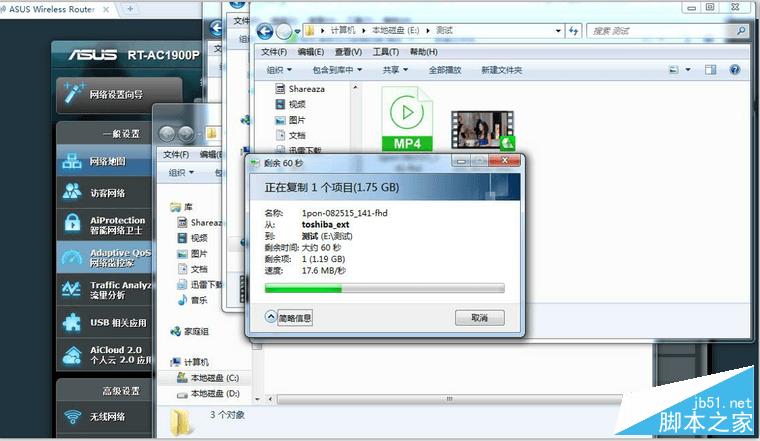Select 库 node in back Explorer tree

coord(182,207)
